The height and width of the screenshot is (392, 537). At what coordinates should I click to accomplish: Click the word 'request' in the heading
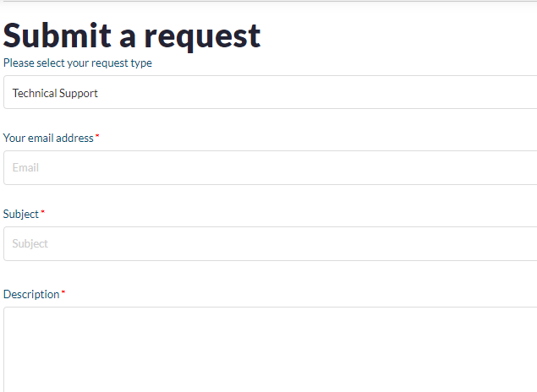pyautogui.click(x=202, y=35)
